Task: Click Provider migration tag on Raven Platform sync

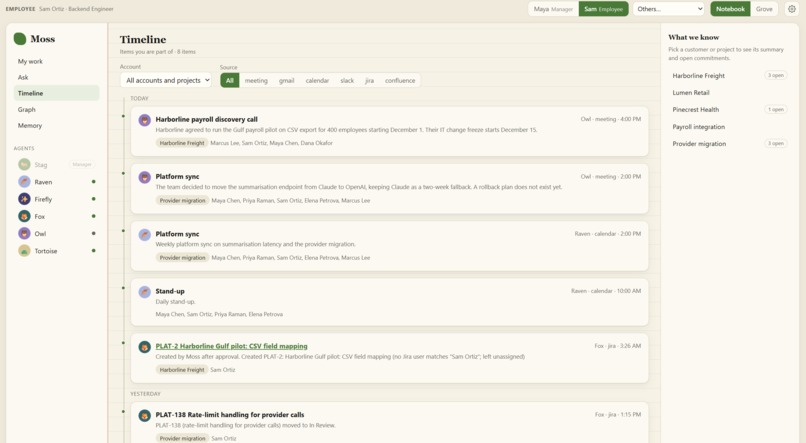Action: (x=182, y=257)
